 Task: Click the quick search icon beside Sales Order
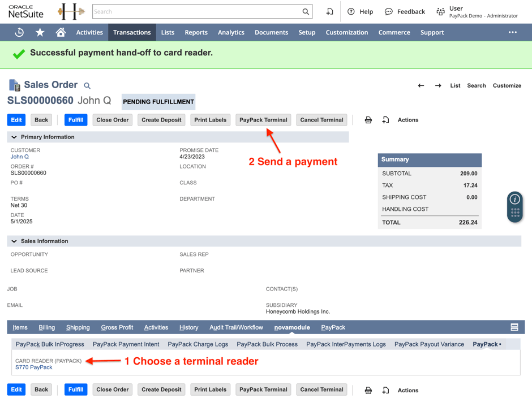[87, 86]
